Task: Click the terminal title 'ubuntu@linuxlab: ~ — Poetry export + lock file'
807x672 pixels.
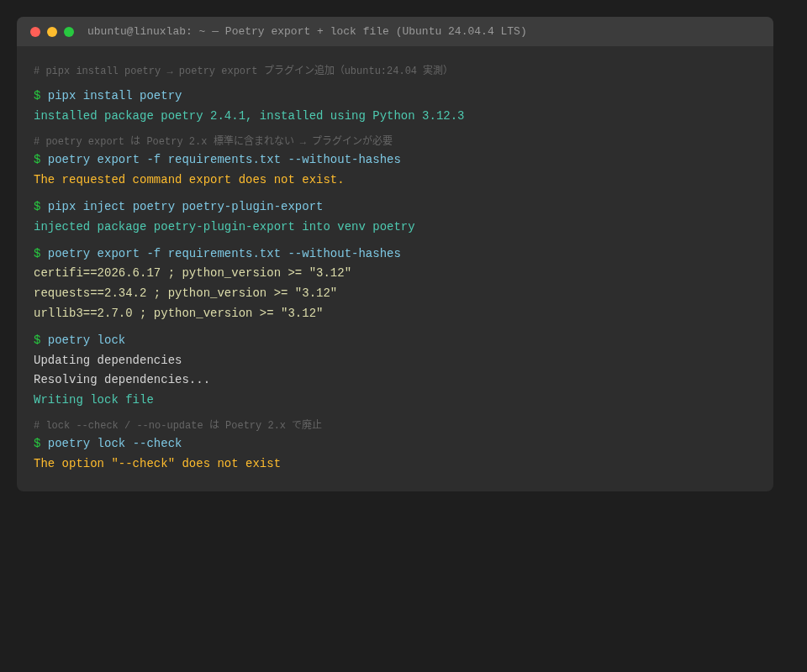Action: click(x=307, y=31)
